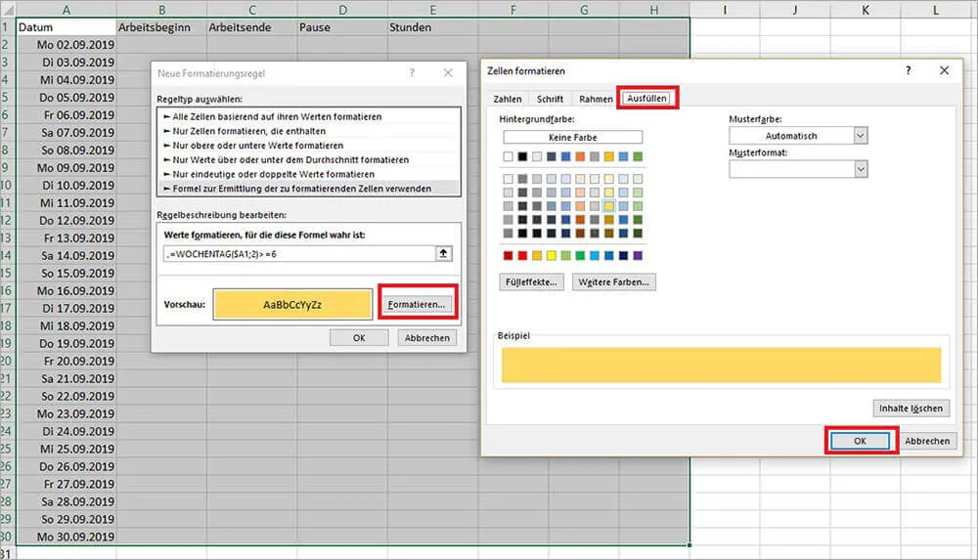Open help in the Zellen formatieren dialog
This screenshot has width=978, height=560.
pos(909,71)
